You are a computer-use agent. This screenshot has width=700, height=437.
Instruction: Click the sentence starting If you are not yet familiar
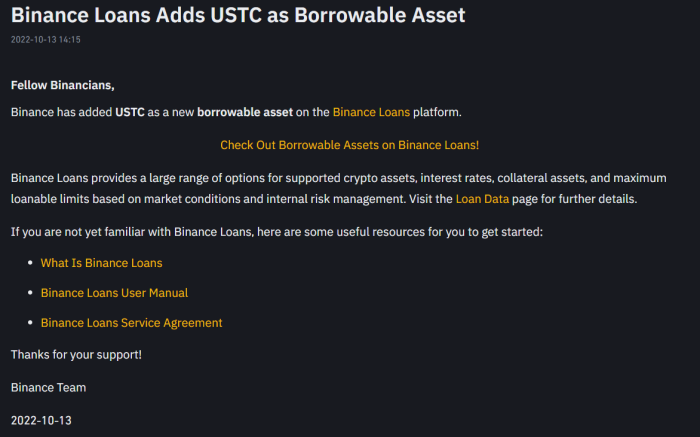coord(277,232)
